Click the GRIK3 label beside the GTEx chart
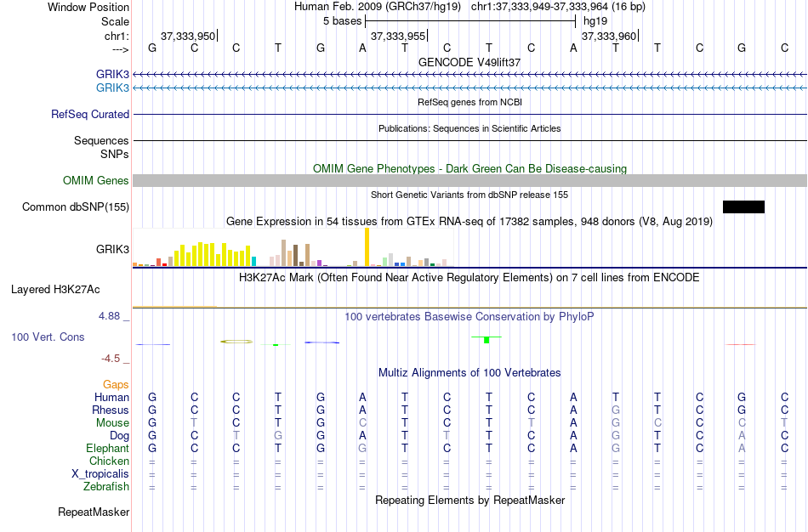The image size is (808, 532). [x=112, y=249]
